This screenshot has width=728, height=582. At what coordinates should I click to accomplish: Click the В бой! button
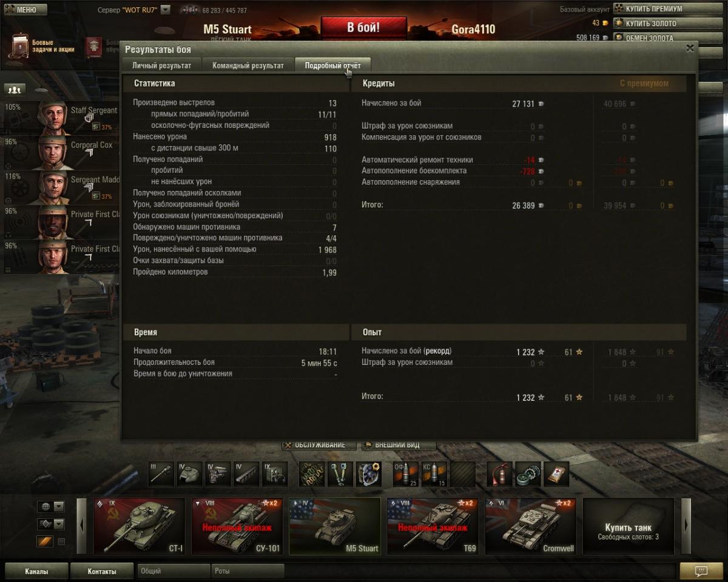363,28
